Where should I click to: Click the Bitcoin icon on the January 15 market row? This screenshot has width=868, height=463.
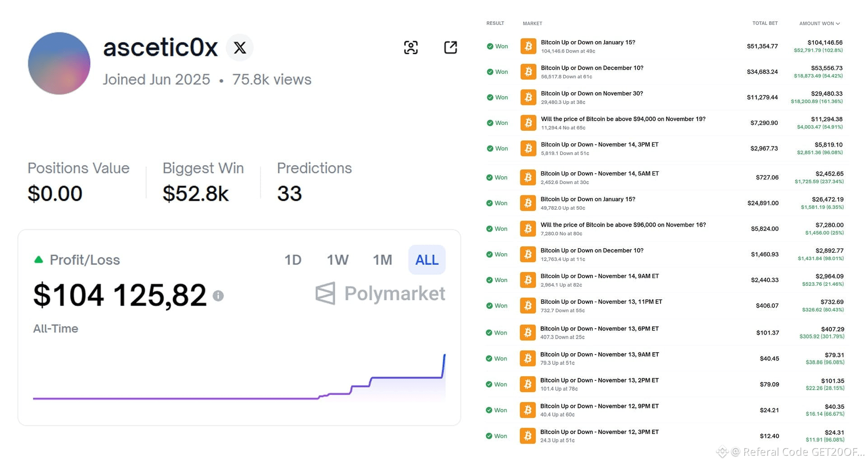[527, 46]
